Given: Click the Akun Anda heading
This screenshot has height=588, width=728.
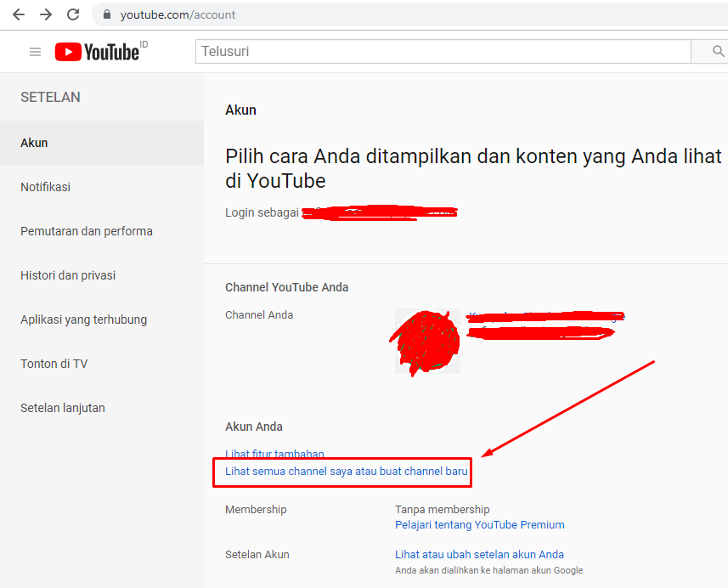Looking at the screenshot, I should [x=253, y=427].
